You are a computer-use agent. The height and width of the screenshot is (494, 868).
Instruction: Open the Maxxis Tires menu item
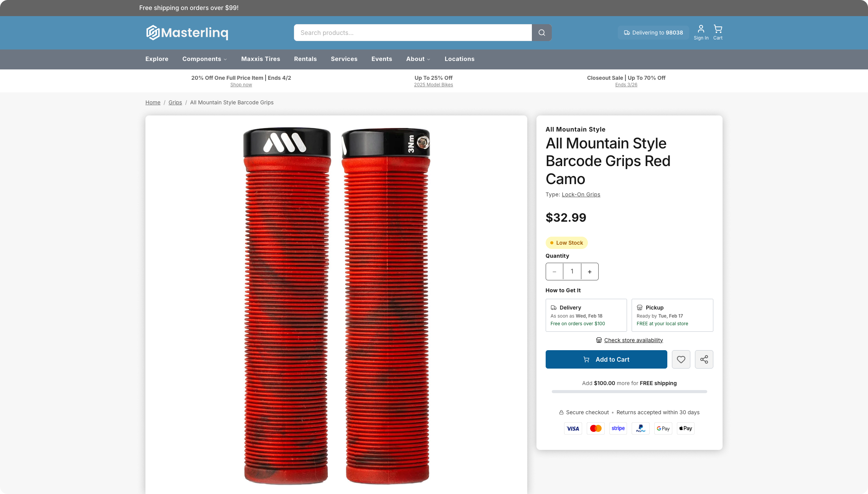pos(261,59)
